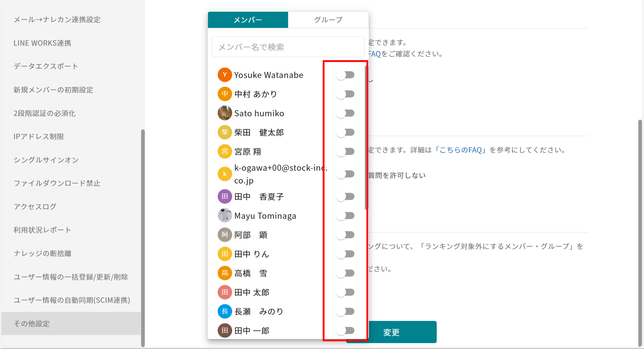Click 柴田 健太郎's yellow avatar icon
644x349 pixels.
(x=225, y=132)
